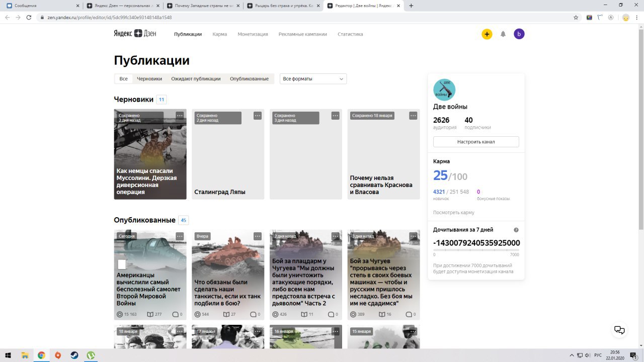Image resolution: width=644 pixels, height=362 pixels.
Task: Open Windows Start menu
Action: (9, 355)
